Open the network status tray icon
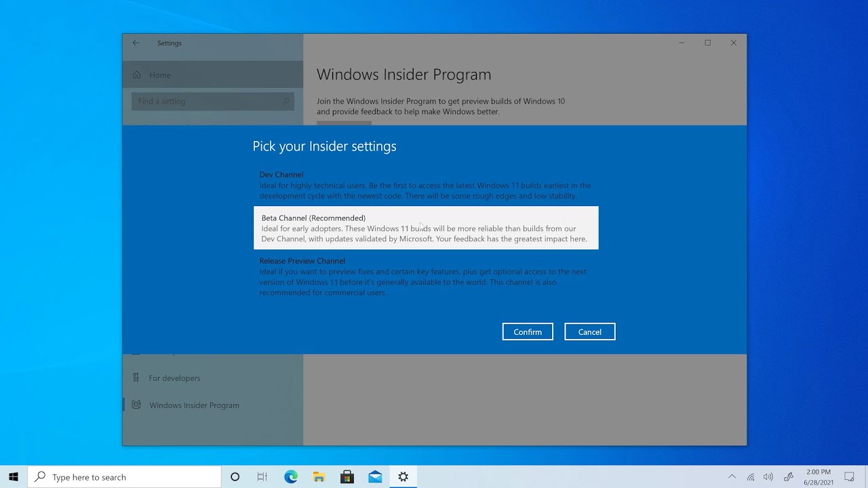Viewport: 868px width, 488px height. click(x=751, y=477)
